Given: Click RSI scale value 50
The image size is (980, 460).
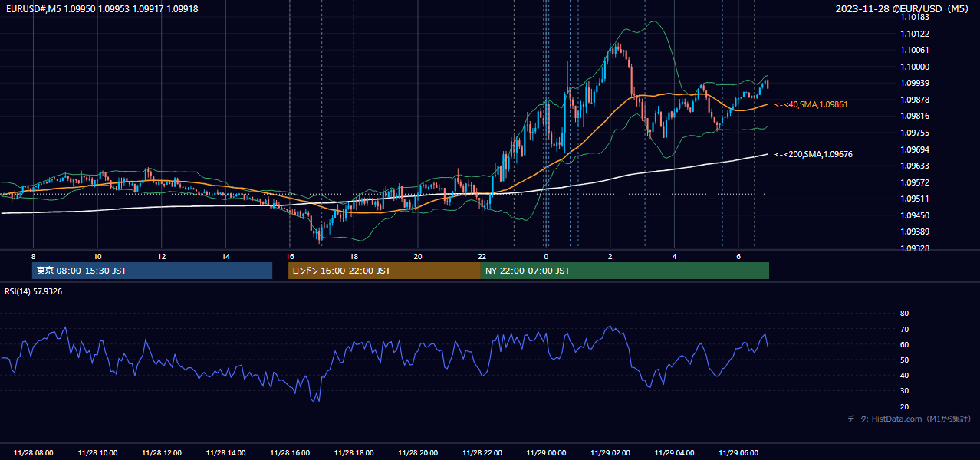Looking at the screenshot, I should pos(904,360).
